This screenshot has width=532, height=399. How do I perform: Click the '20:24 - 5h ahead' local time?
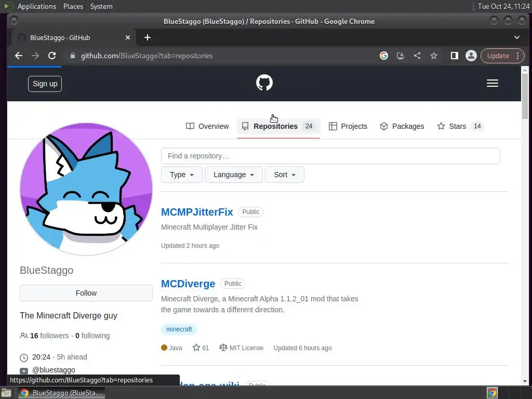[x=59, y=357]
